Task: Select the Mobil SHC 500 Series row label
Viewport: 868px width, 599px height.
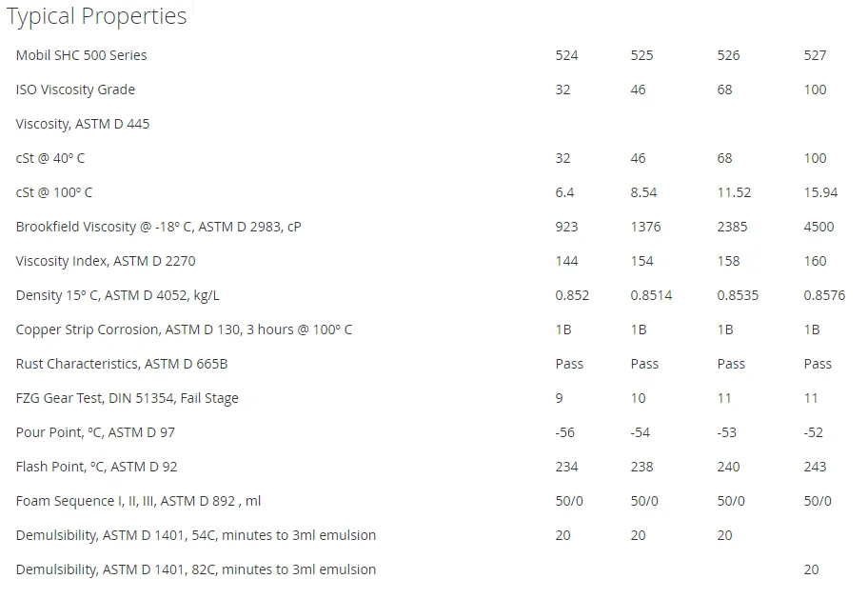Action: point(81,55)
